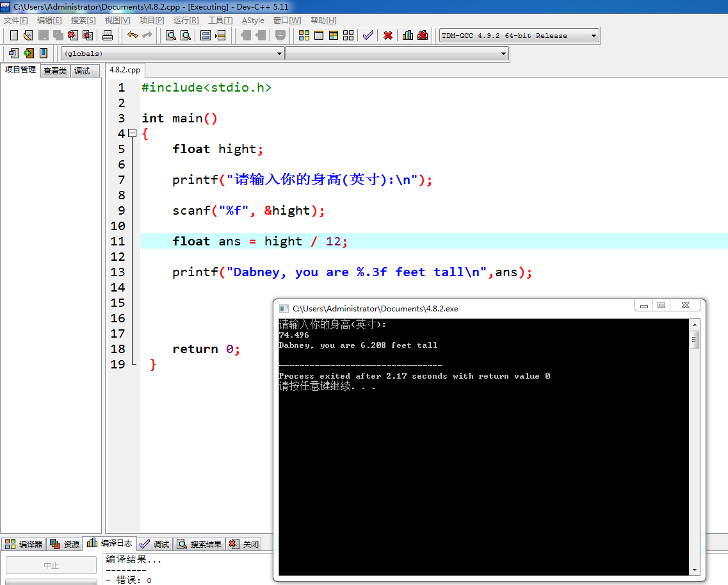Image resolution: width=728 pixels, height=585 pixels.
Task: Open the (globals) scope dropdown
Action: pyautogui.click(x=172, y=53)
